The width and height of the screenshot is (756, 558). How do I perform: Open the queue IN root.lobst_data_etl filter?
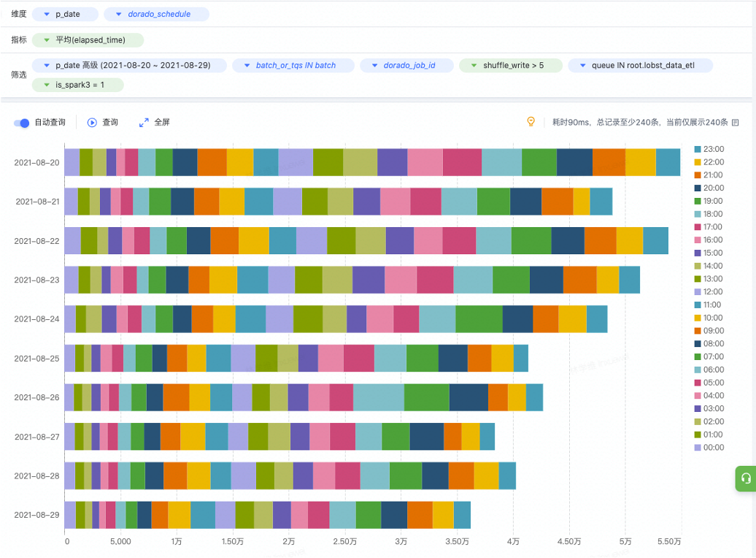[x=640, y=66]
